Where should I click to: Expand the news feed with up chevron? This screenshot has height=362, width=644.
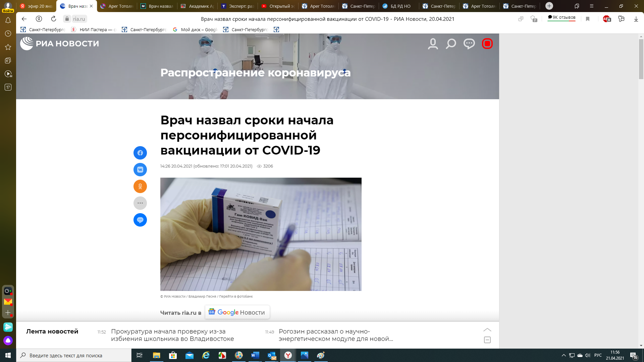click(x=487, y=330)
